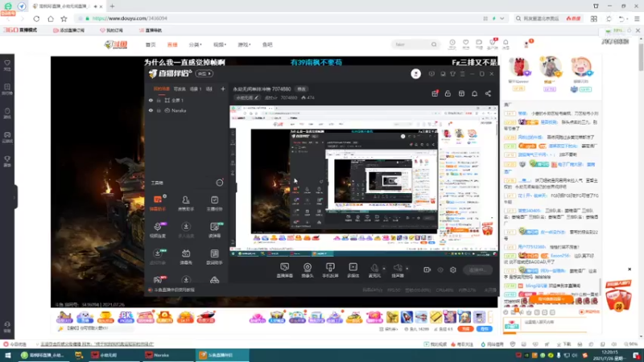Viewport: 644px width, 362px height.
Task: Click the browser refresh button
Action: [x=36, y=19]
